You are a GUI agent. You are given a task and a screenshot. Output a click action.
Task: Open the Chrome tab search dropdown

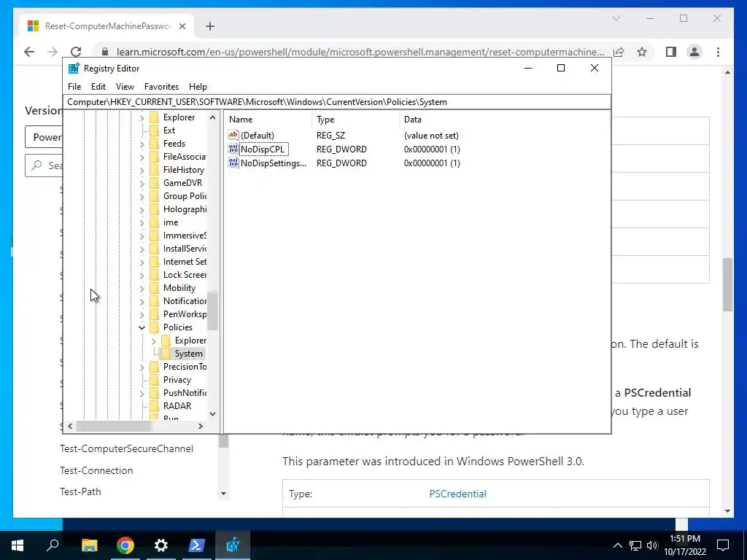click(x=616, y=18)
